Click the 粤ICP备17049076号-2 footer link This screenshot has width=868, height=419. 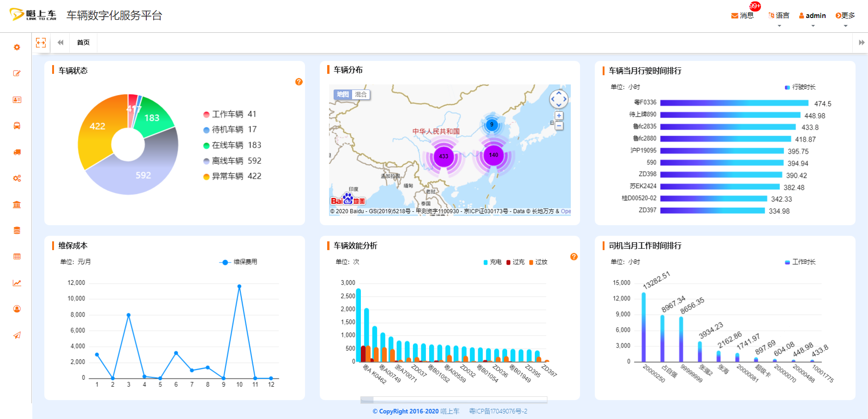pyautogui.click(x=498, y=411)
